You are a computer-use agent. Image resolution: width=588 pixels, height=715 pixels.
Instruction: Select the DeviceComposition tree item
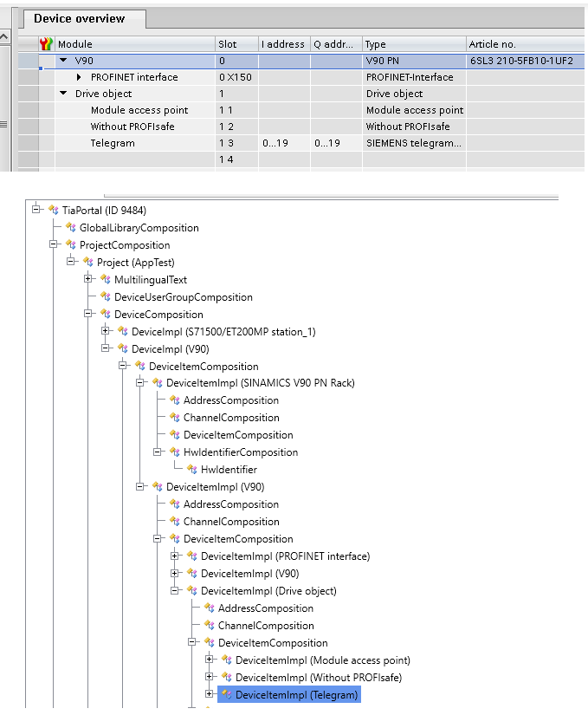(x=158, y=315)
